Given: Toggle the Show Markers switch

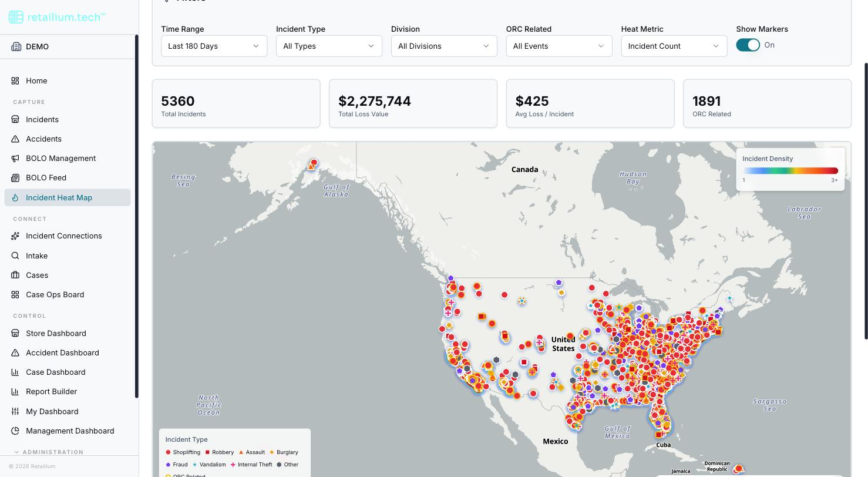Looking at the screenshot, I should tap(748, 45).
